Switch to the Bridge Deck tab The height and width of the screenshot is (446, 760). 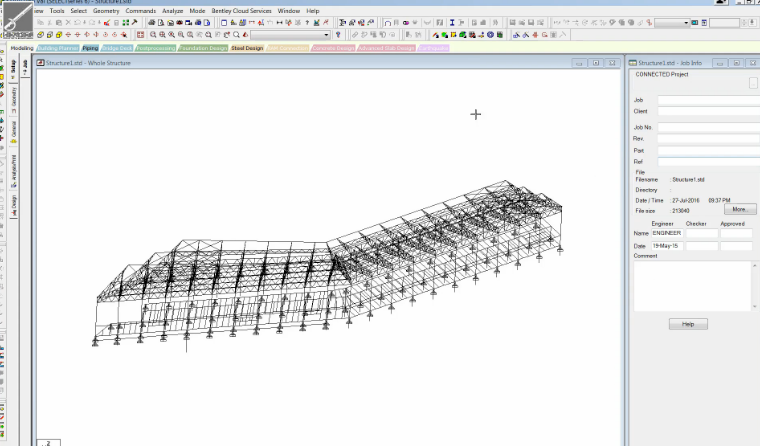[117, 48]
